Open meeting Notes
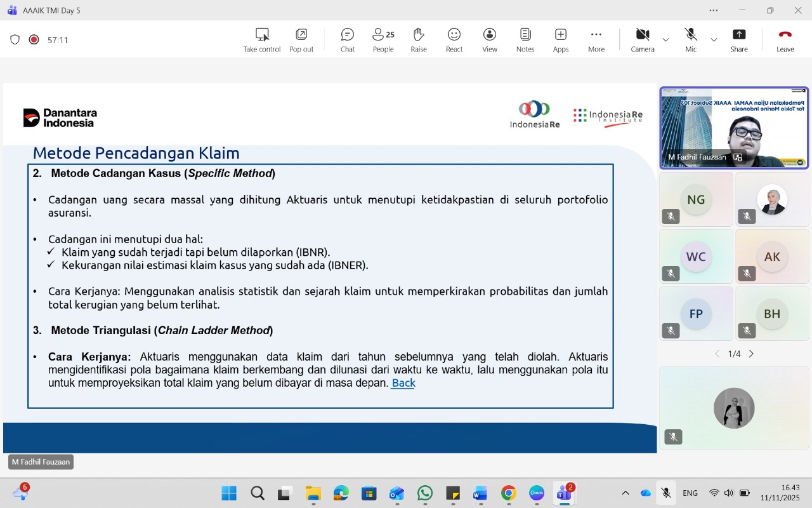812x508 pixels. [x=525, y=40]
